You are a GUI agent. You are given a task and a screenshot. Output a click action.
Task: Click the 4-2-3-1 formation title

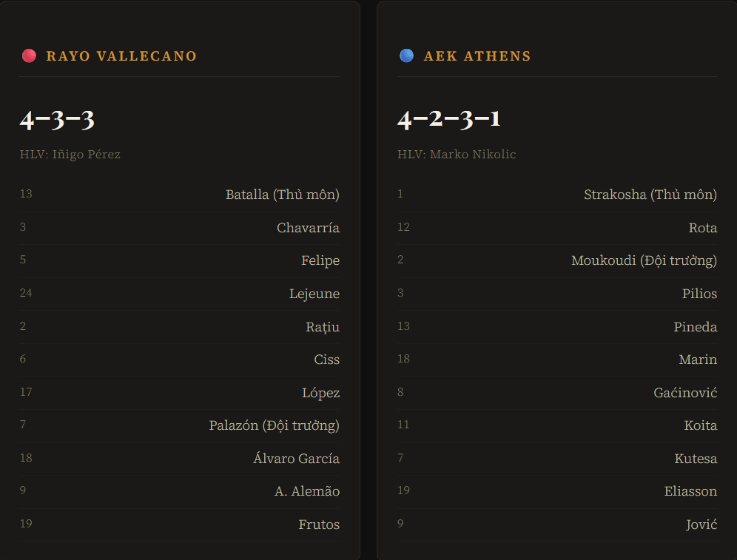(449, 119)
